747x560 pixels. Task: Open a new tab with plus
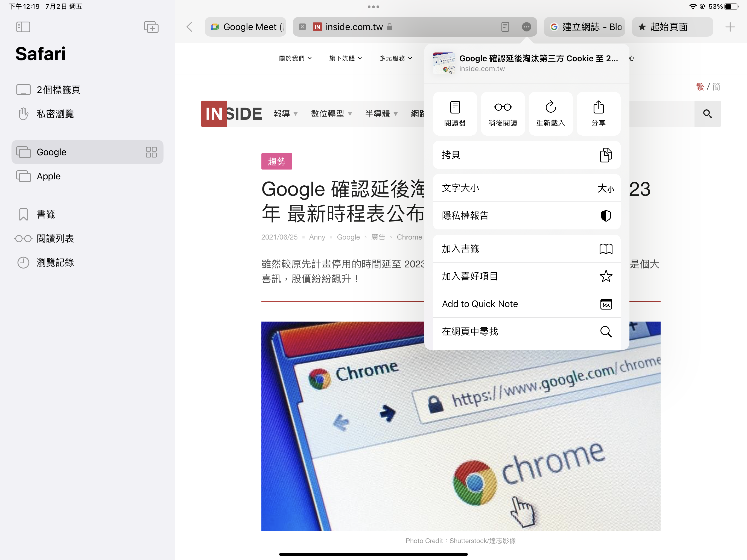click(730, 27)
